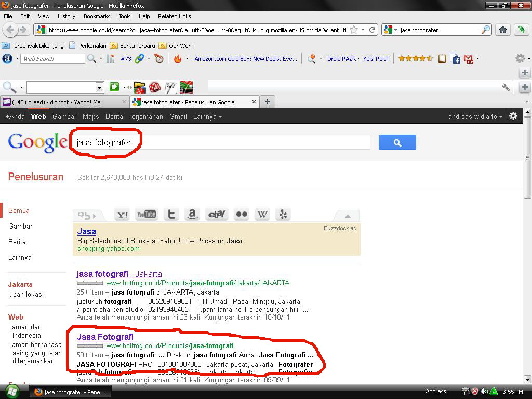Click the page vertical scrollbar thumb

click(527, 158)
